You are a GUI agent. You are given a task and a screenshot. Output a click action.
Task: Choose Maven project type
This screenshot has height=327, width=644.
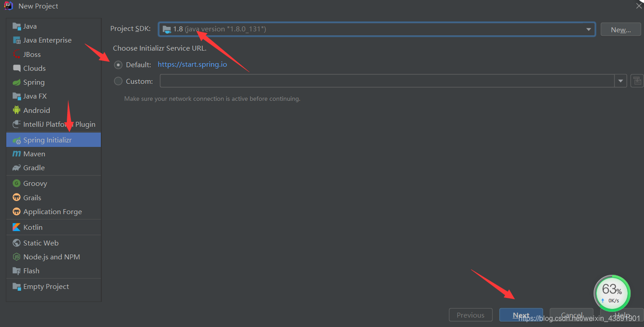coord(54,154)
